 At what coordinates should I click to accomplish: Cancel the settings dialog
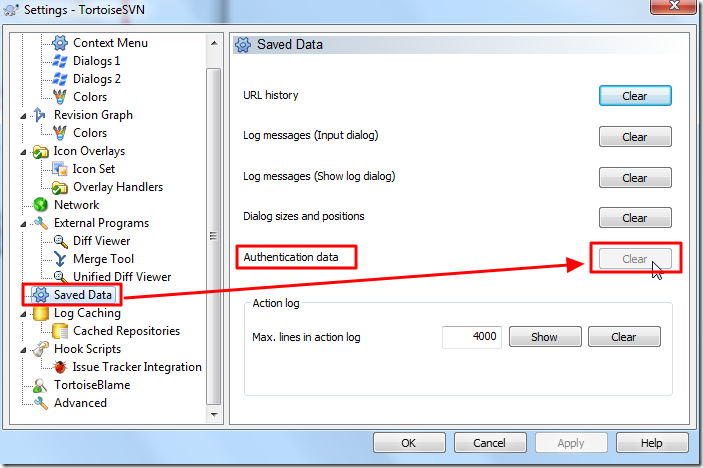pos(490,443)
